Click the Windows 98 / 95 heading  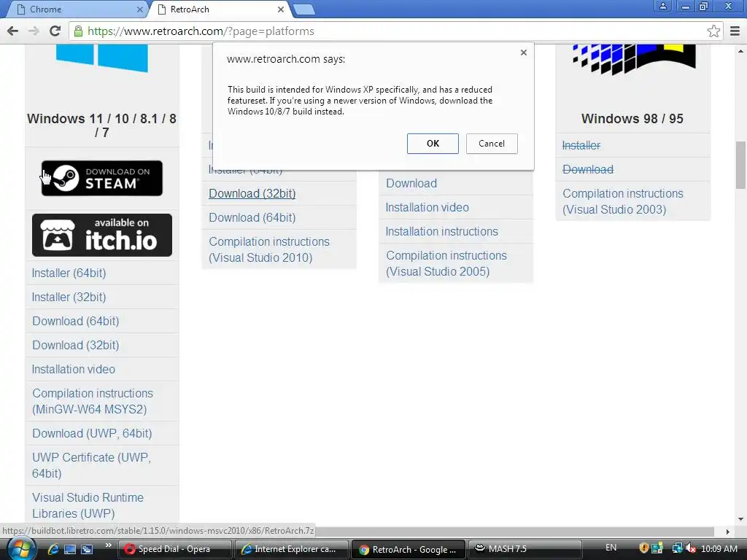click(x=632, y=119)
